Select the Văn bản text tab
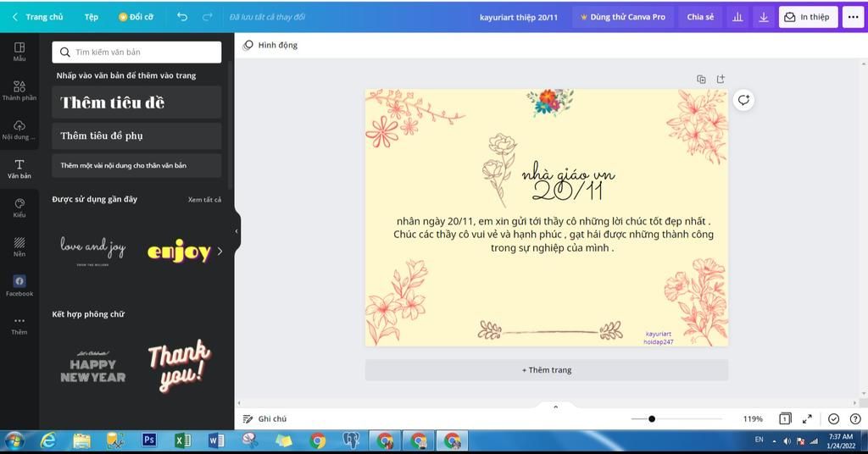Screen dimensions: 868x454 (19, 169)
